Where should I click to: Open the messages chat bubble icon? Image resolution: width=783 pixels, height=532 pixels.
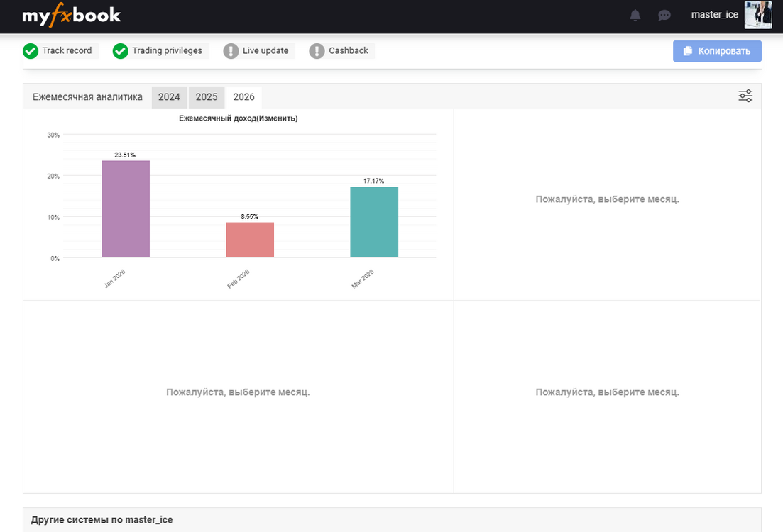(x=664, y=15)
